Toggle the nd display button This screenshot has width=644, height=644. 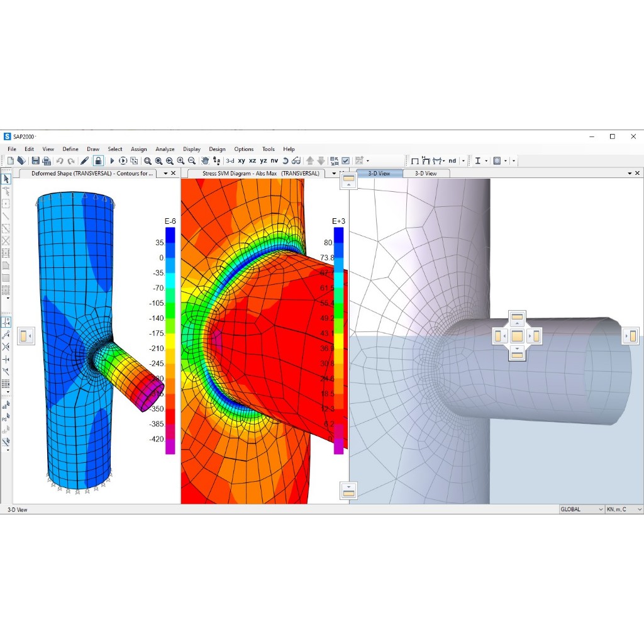[x=452, y=160]
